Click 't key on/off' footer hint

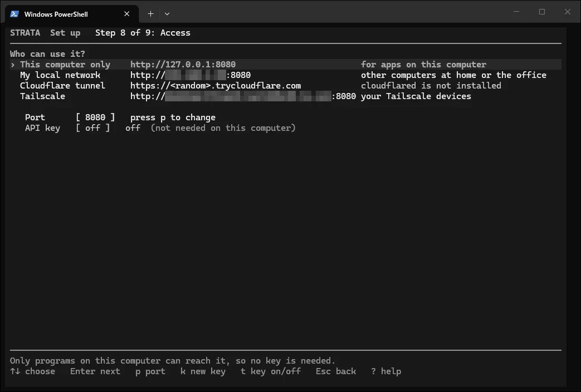click(x=271, y=371)
